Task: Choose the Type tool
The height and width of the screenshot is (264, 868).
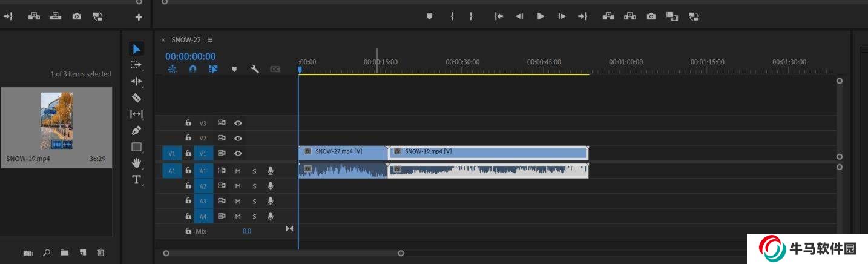Action: coord(136,179)
